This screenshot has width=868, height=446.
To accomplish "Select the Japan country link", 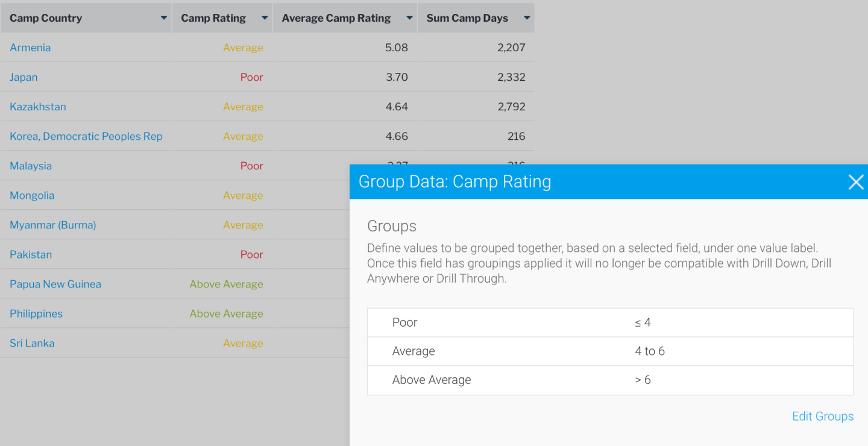I will click(x=24, y=77).
